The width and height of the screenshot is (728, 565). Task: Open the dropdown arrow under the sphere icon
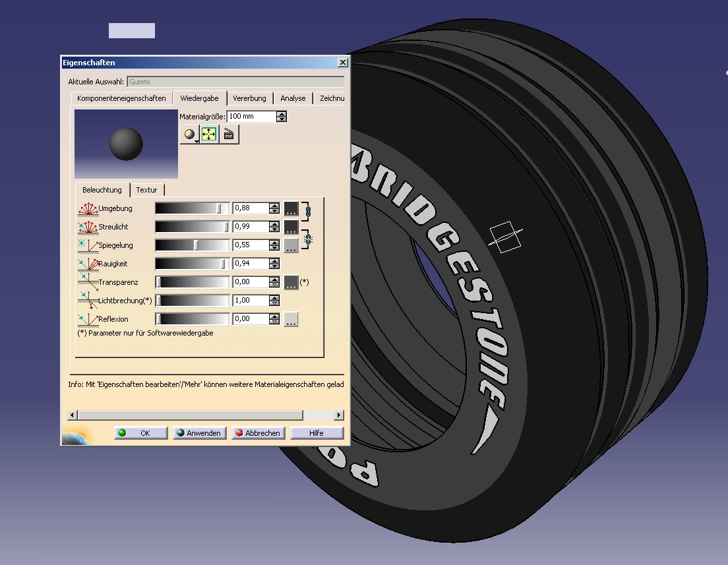pos(197,141)
